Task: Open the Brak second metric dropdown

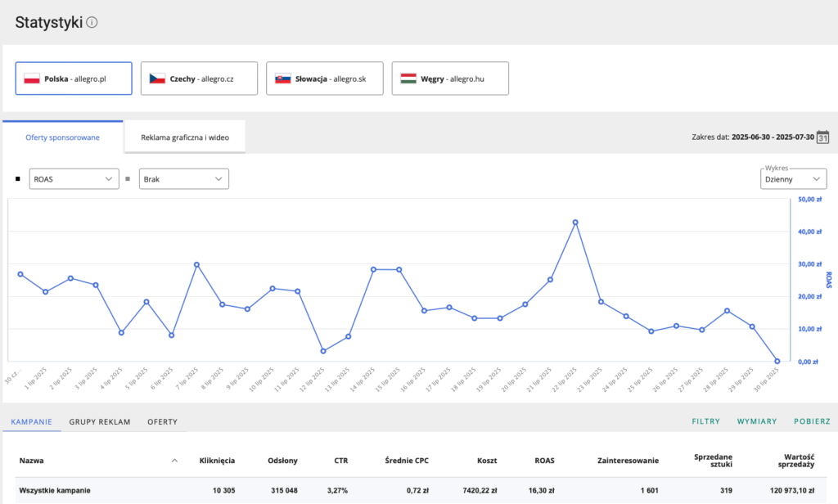Action: point(184,178)
